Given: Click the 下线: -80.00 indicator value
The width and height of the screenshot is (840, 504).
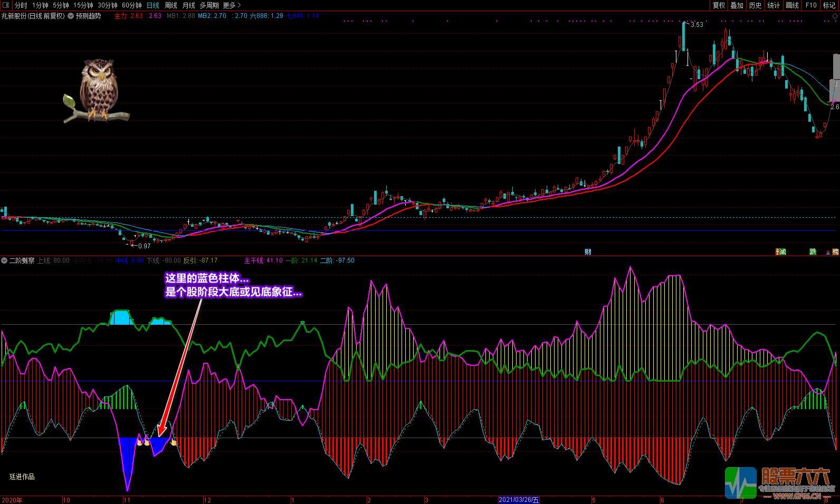Looking at the screenshot, I should click(164, 260).
